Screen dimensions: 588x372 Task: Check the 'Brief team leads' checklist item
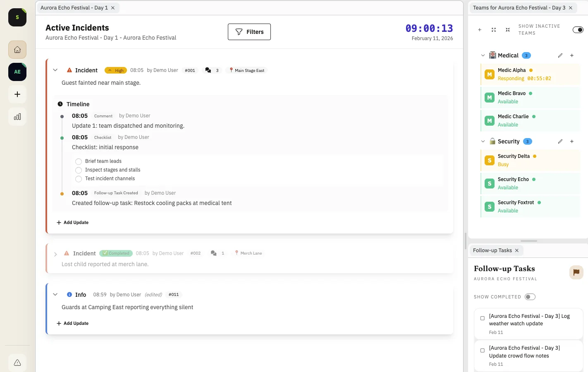[x=79, y=161]
